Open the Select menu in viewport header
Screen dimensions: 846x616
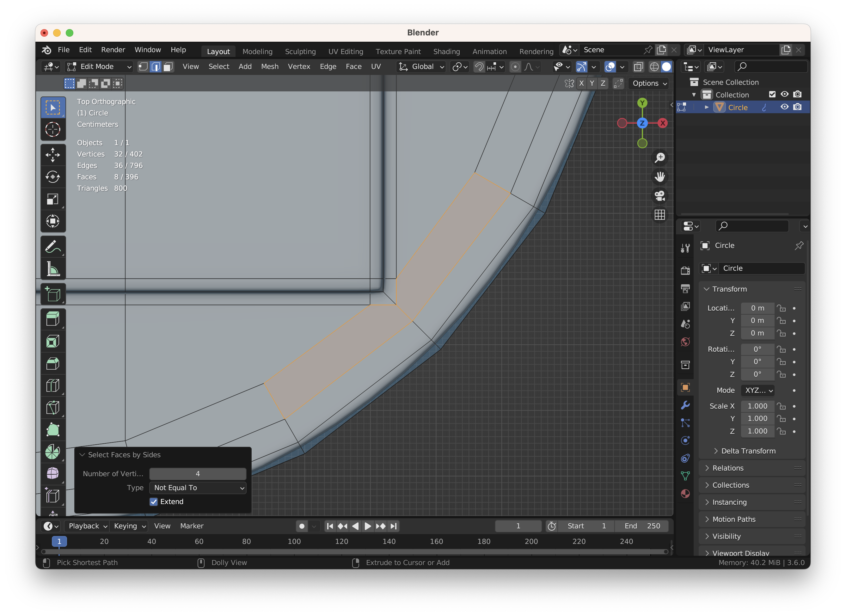218,67
